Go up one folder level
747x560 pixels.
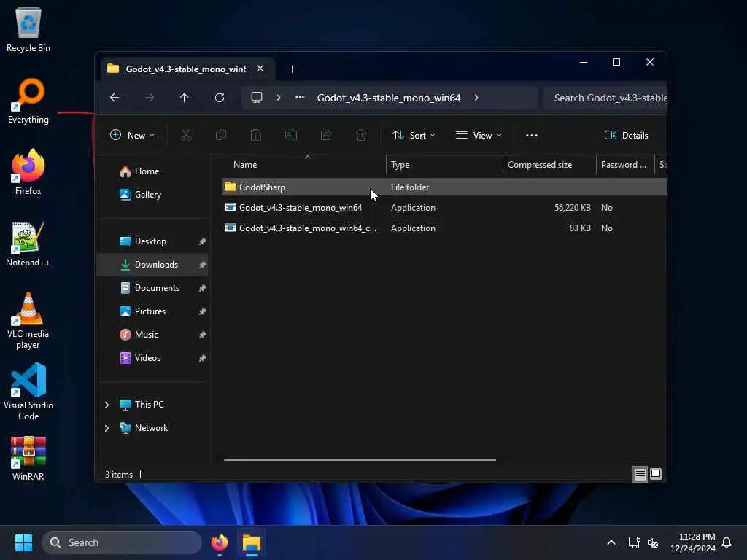[x=185, y=98]
